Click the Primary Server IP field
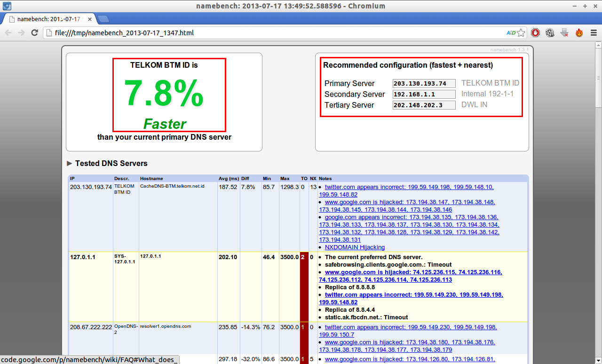 point(424,83)
